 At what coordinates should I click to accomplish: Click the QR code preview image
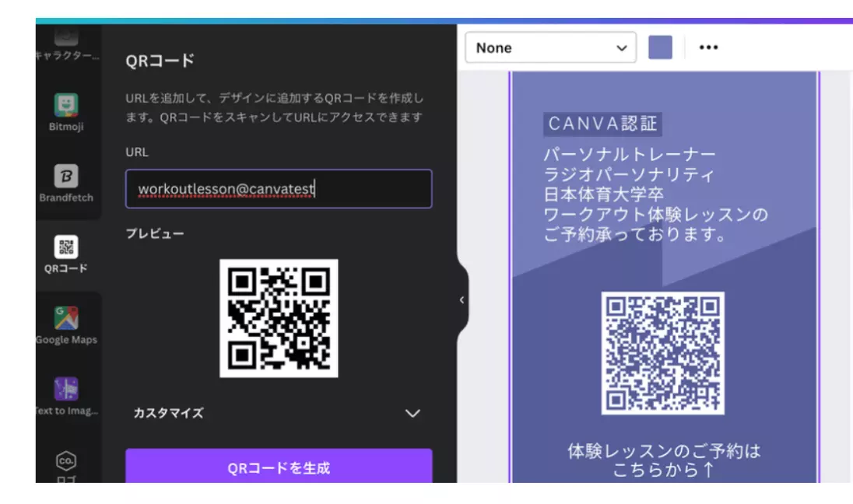(x=279, y=318)
